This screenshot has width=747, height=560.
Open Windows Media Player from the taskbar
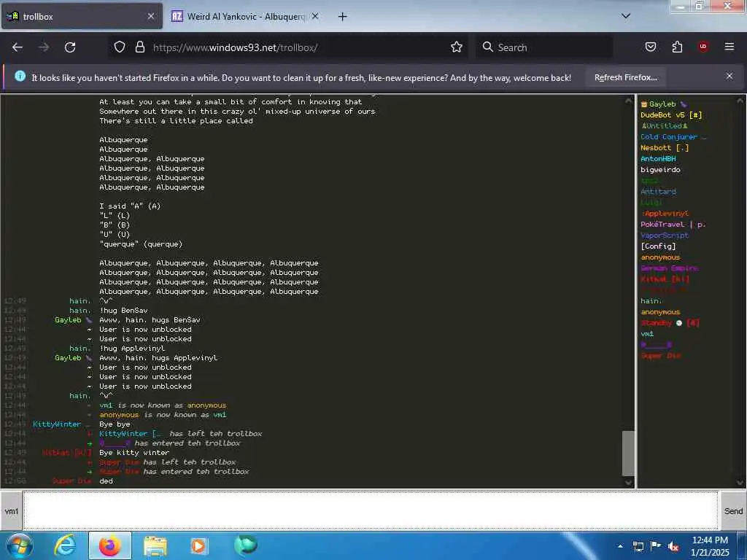198,545
